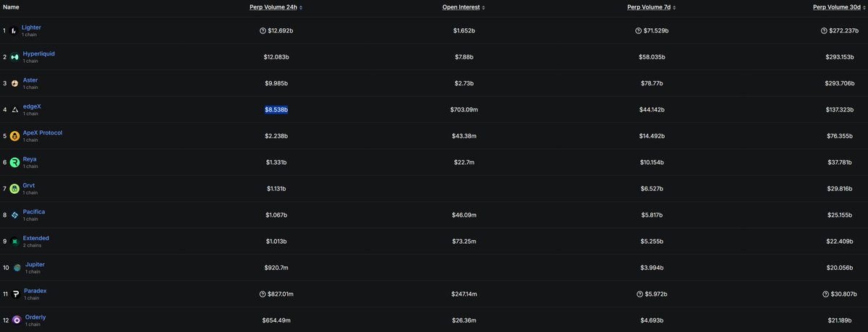Click the Lighter protocol logo icon

[14, 31]
